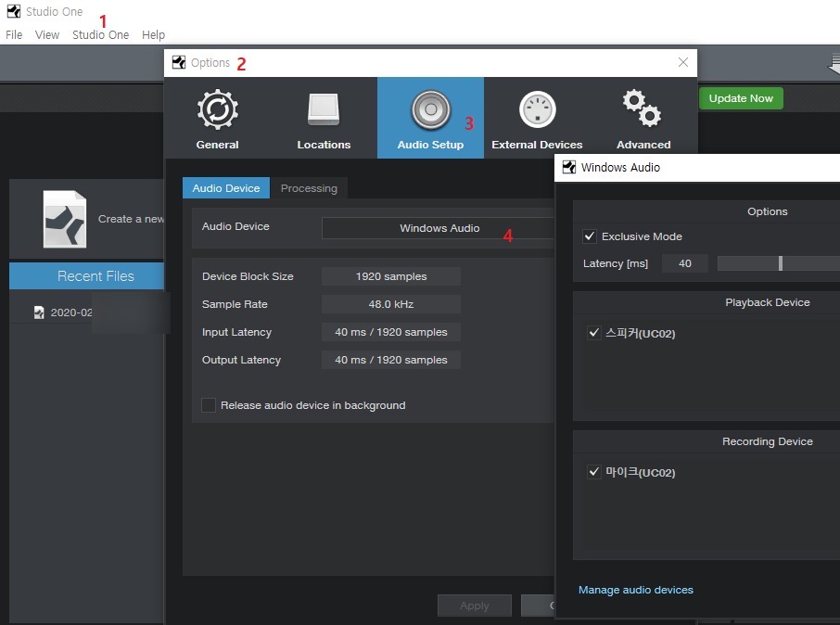Open the Locations options section
Image resolution: width=840 pixels, height=625 pixels.
[x=324, y=119]
